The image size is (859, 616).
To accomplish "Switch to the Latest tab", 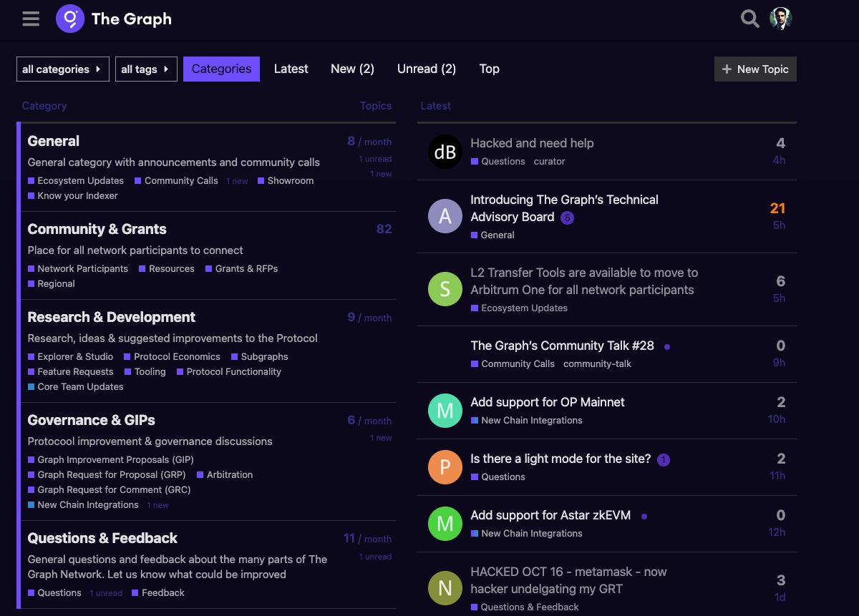I will (291, 69).
